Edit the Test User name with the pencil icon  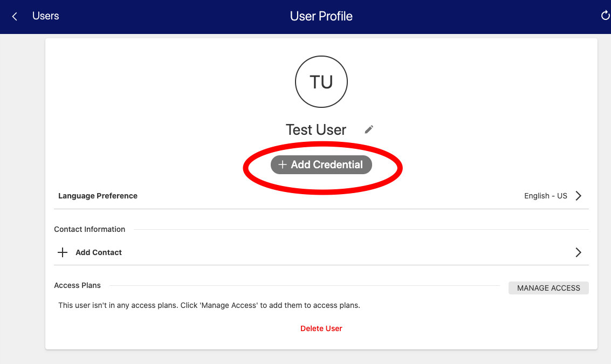point(369,129)
